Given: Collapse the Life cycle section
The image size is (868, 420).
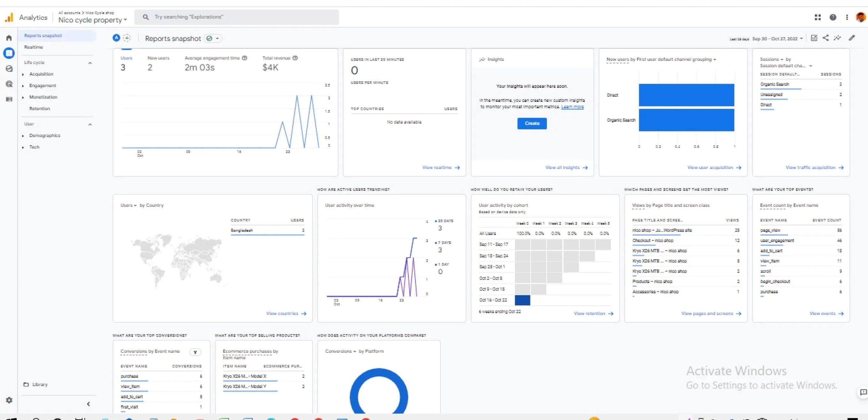Looking at the screenshot, I should (90, 63).
